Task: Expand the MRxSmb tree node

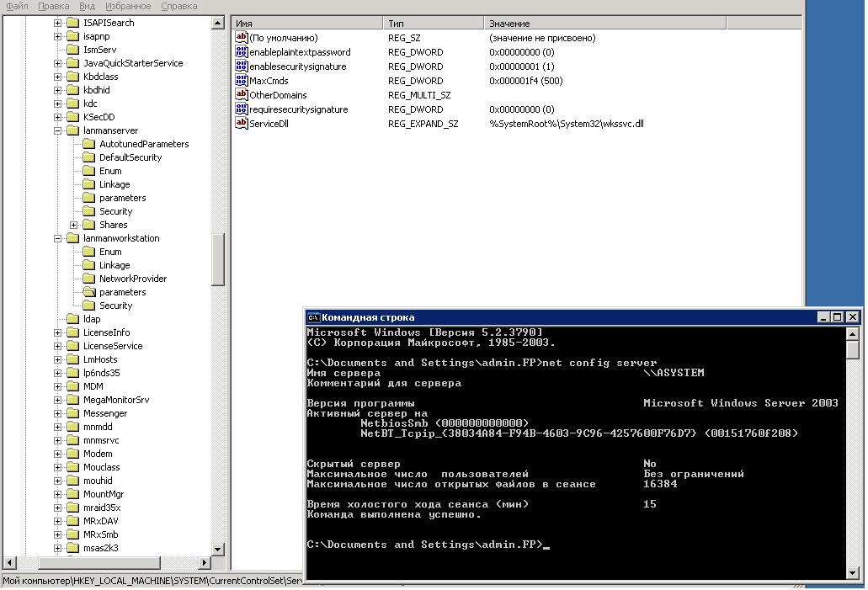Action: 57,534
